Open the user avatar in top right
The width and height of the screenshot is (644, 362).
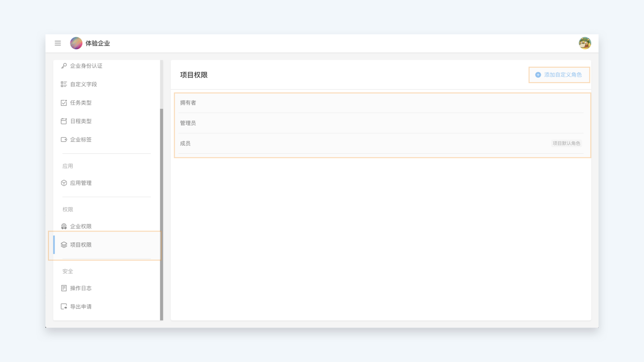coord(585,43)
